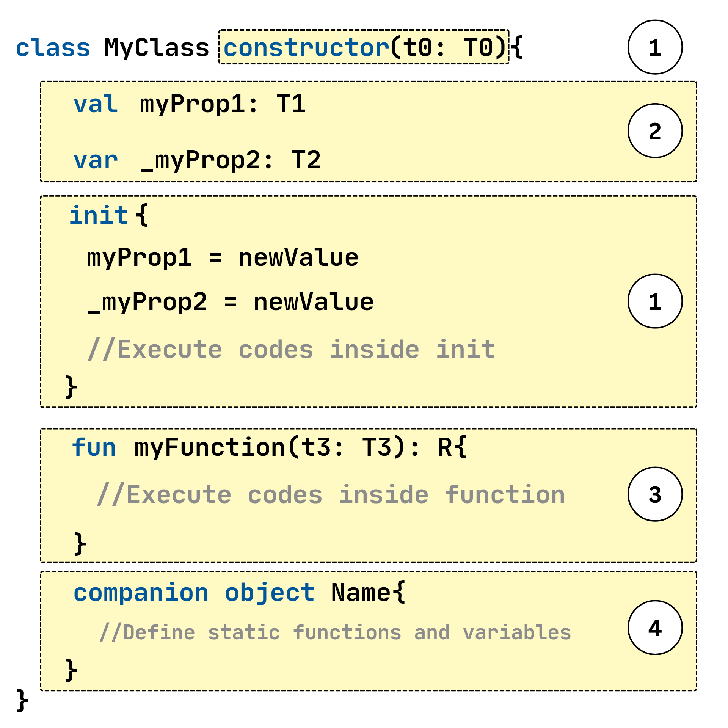Screen dimensions: 728x728
Task: Click the circled number 1 beside the constructor
Action: tap(655, 47)
